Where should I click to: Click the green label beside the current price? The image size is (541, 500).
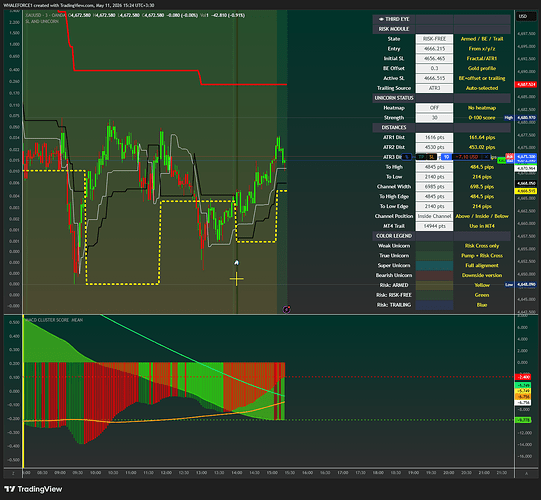tap(501, 160)
